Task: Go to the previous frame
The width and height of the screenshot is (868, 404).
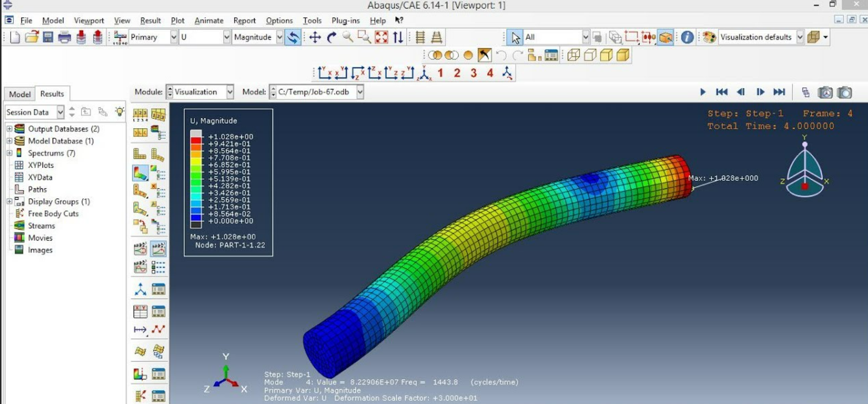Action: [741, 92]
